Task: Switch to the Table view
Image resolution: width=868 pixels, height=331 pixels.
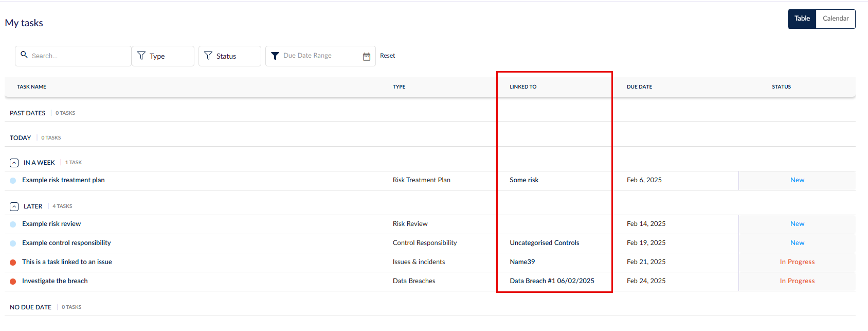Action: click(802, 19)
